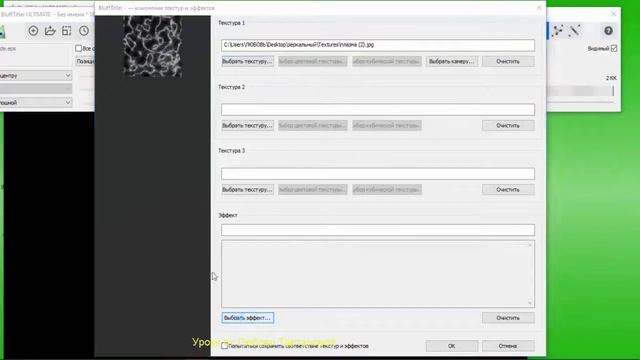Click 'Очистить' button for Текстура 2
The image size is (640, 360).
click(508, 125)
